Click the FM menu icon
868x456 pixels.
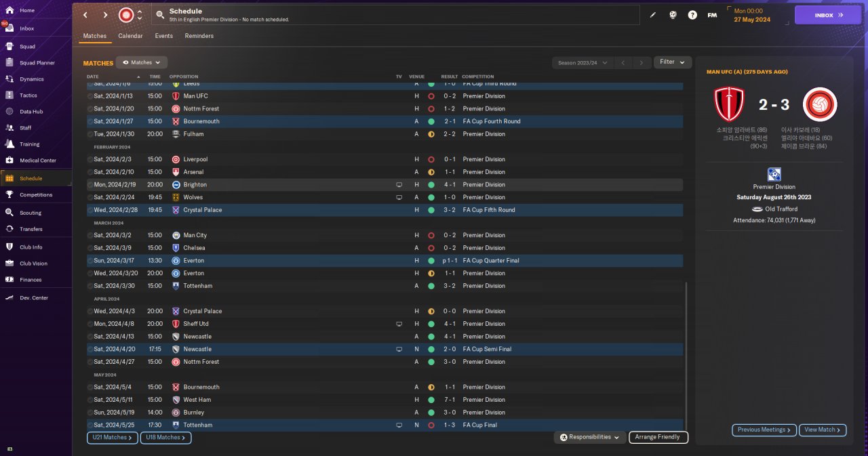pyautogui.click(x=712, y=15)
